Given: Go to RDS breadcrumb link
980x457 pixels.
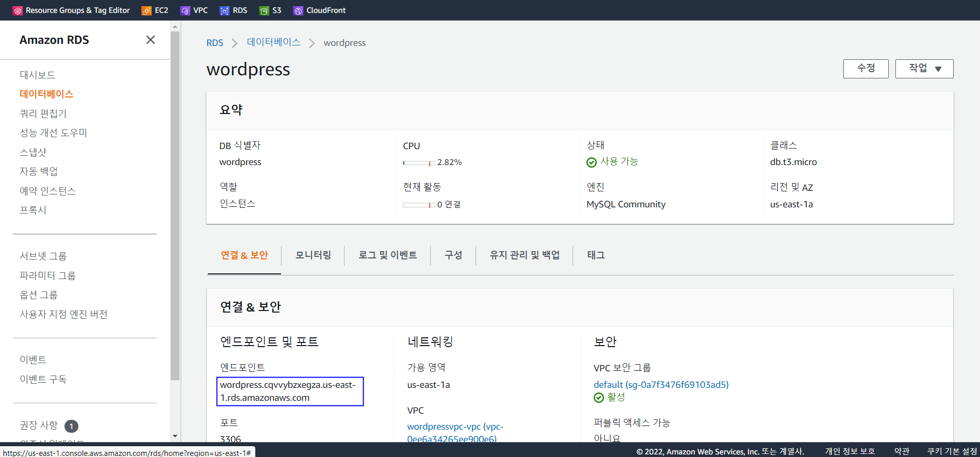Looking at the screenshot, I should (215, 43).
